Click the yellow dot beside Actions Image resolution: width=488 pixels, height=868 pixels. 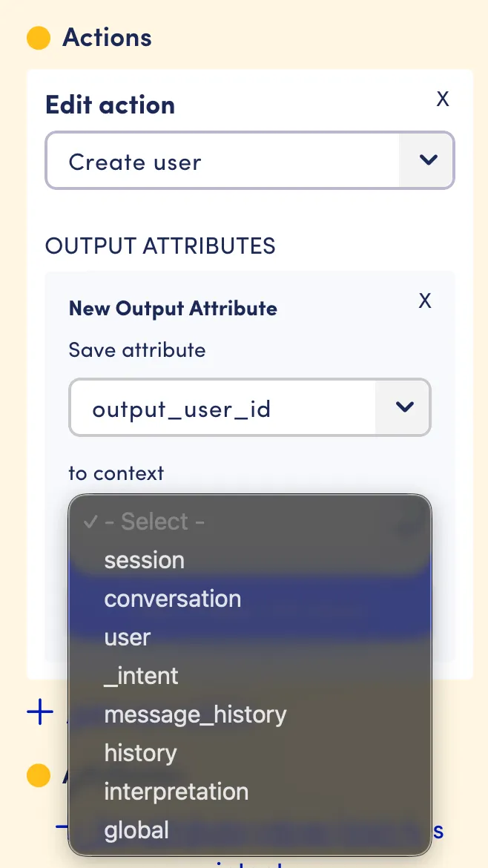click(x=39, y=38)
